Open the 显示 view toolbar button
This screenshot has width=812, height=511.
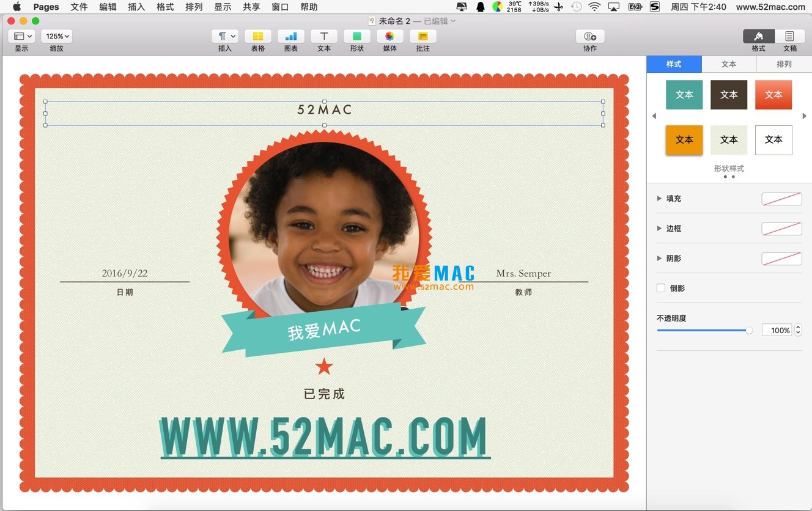coord(21,36)
